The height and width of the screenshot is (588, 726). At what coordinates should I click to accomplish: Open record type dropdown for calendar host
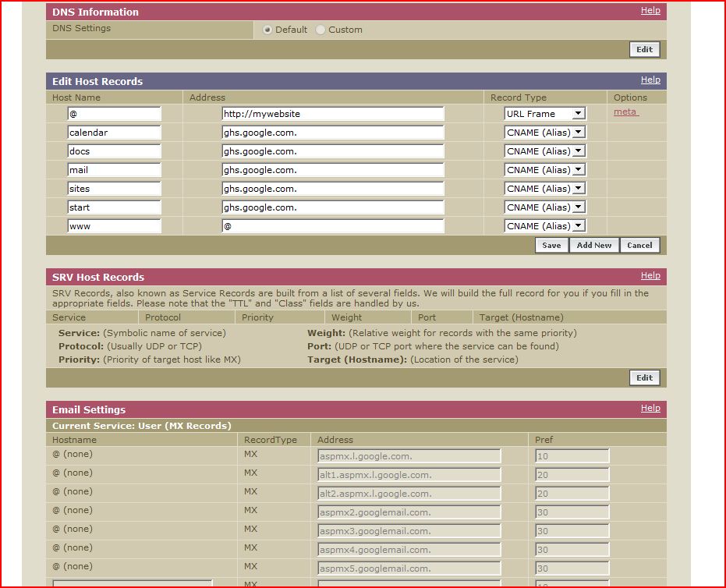point(545,133)
